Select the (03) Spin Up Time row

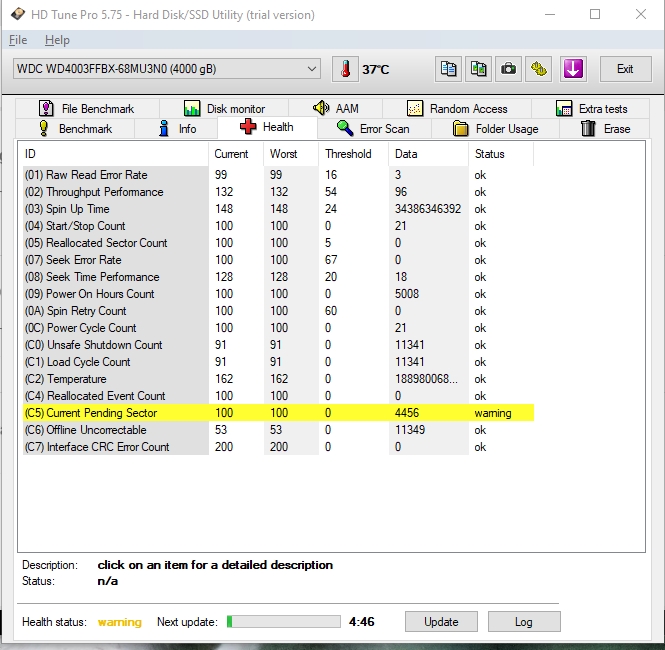coord(278,209)
